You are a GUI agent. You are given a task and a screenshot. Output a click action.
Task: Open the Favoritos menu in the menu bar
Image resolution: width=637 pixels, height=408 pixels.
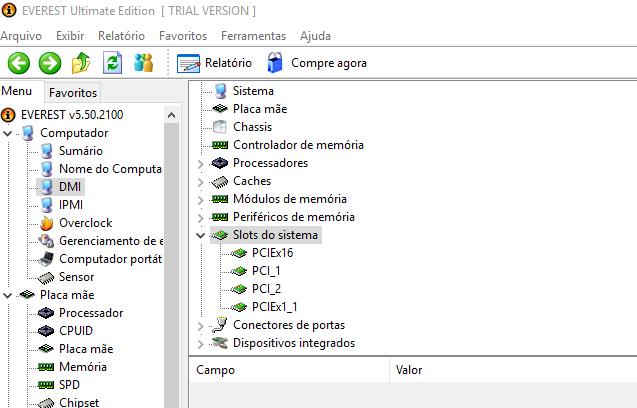[x=183, y=36]
